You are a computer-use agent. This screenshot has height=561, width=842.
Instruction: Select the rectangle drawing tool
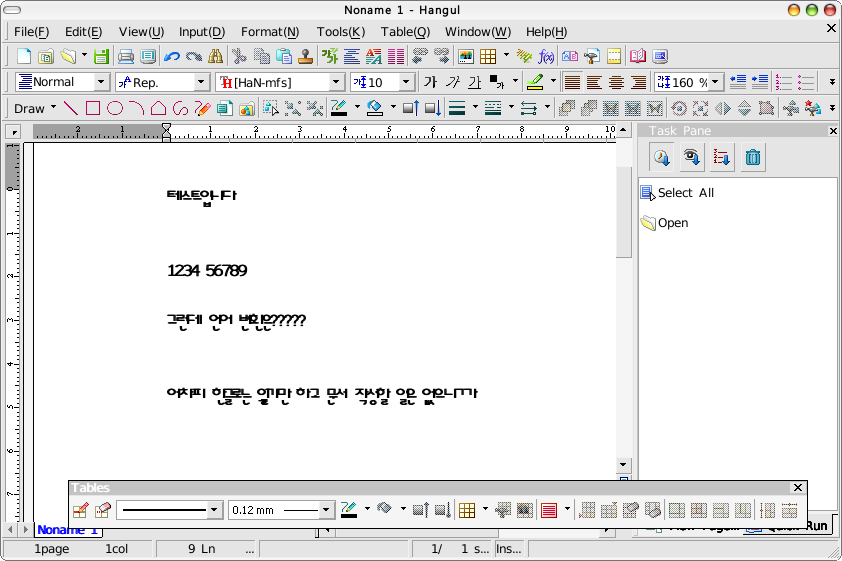[x=93, y=108]
